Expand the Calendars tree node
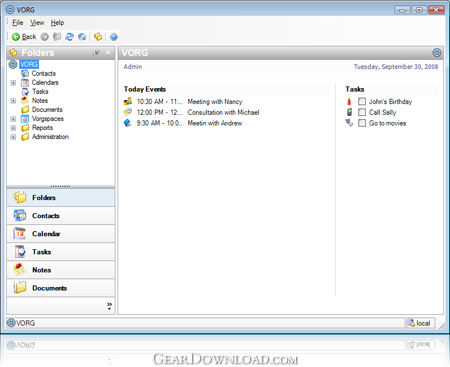The height and width of the screenshot is (367, 450). click(x=13, y=83)
